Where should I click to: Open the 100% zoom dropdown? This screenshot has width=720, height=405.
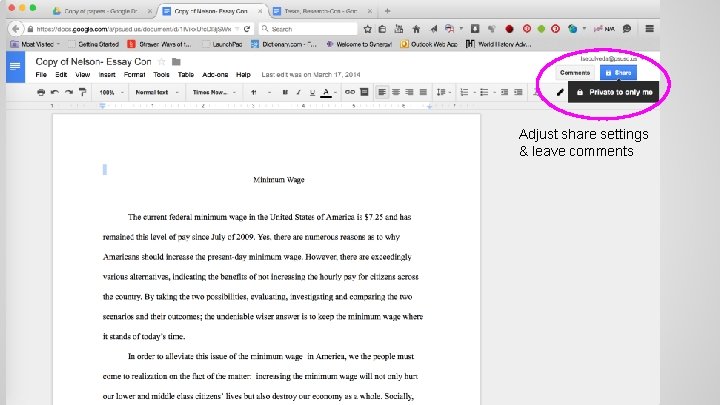pos(112,92)
